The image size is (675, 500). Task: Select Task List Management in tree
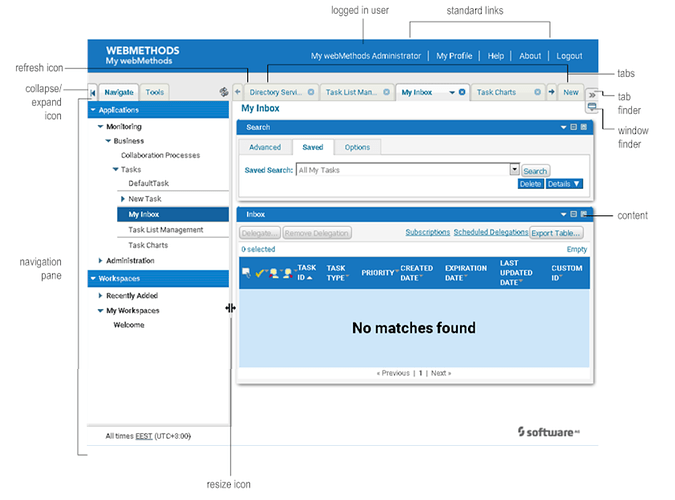click(166, 230)
